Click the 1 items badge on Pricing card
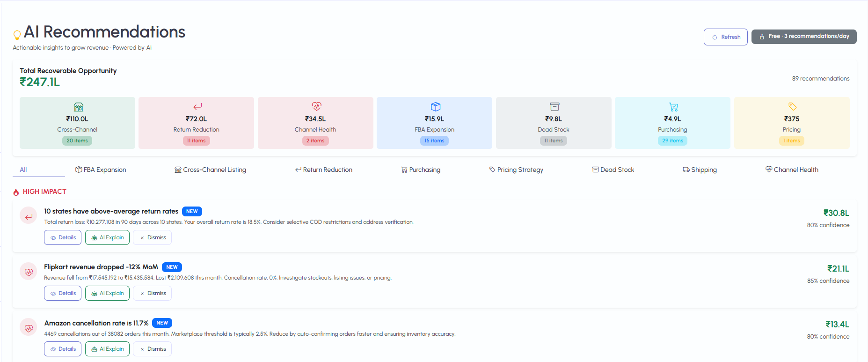868x362 pixels. tap(792, 140)
